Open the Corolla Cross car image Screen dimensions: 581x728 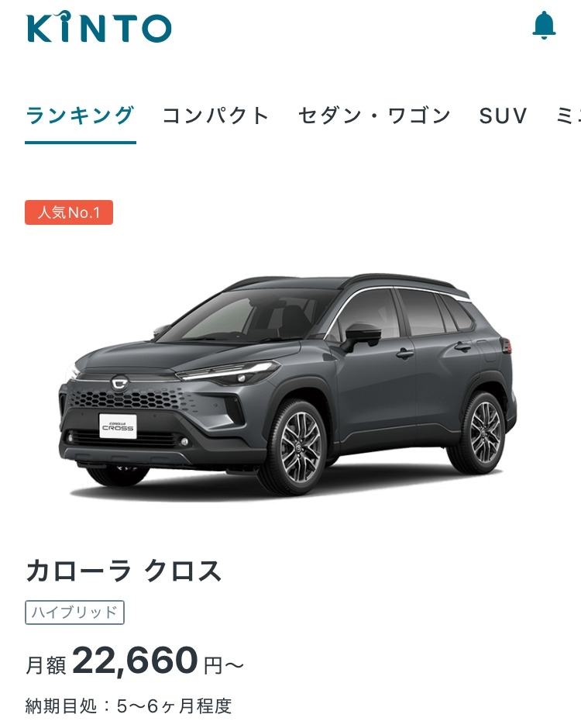point(287,385)
